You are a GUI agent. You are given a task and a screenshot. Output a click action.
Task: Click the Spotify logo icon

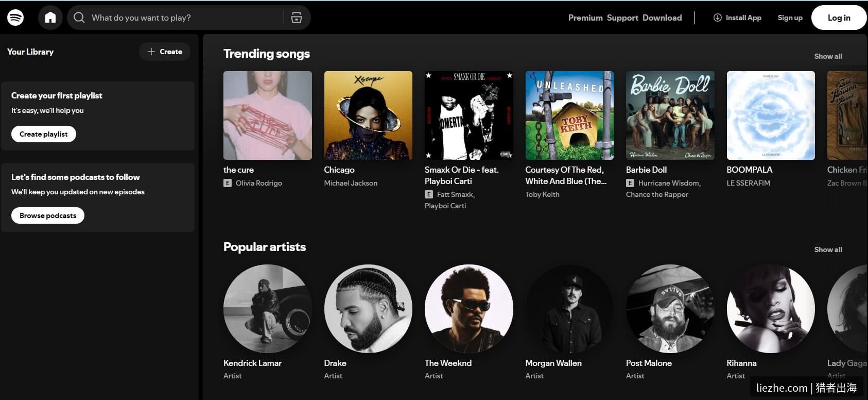(x=15, y=18)
